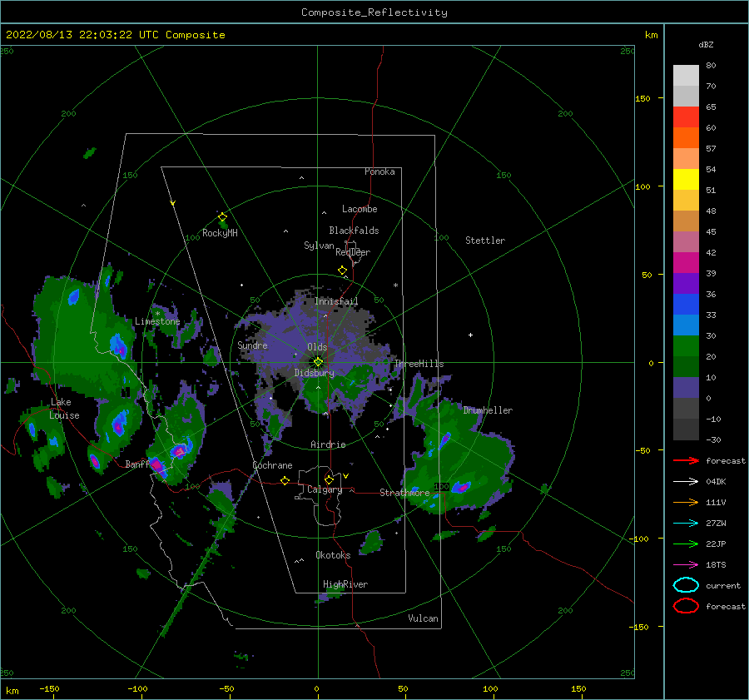Click the Vulcan label
The height and width of the screenshot is (700, 749).
point(423,618)
